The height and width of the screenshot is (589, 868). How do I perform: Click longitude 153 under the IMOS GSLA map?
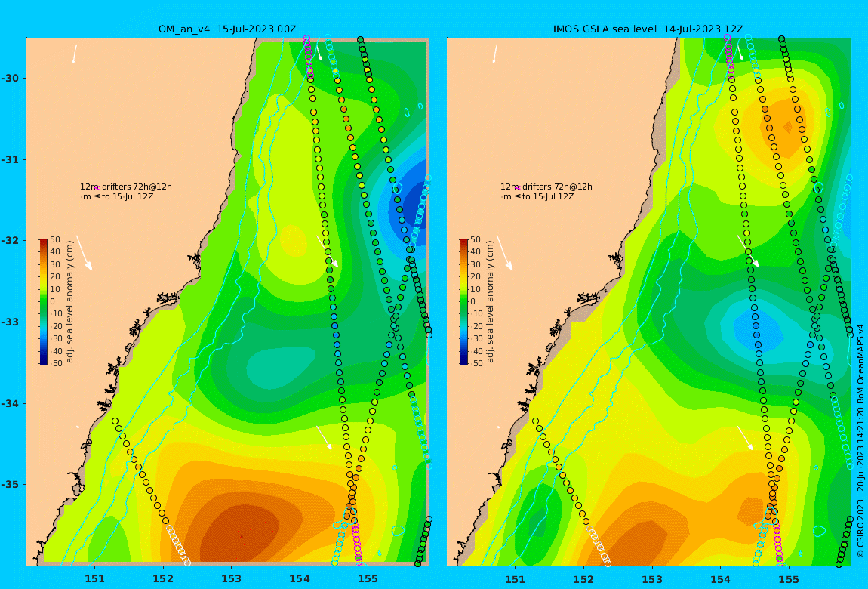[x=652, y=578]
